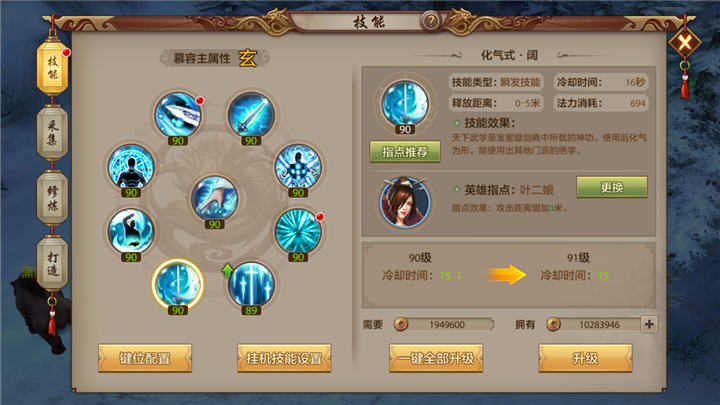Select the highlighted 化气式 sword skill
This screenshot has height=405, width=720.
[178, 285]
